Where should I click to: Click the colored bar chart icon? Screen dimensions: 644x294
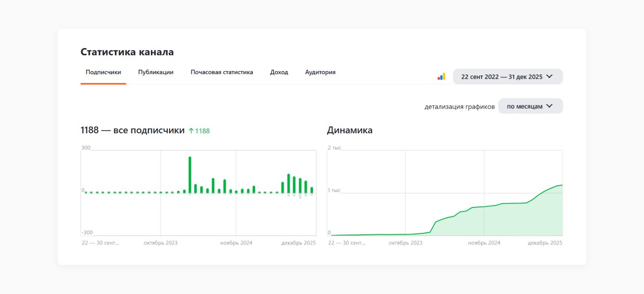441,77
